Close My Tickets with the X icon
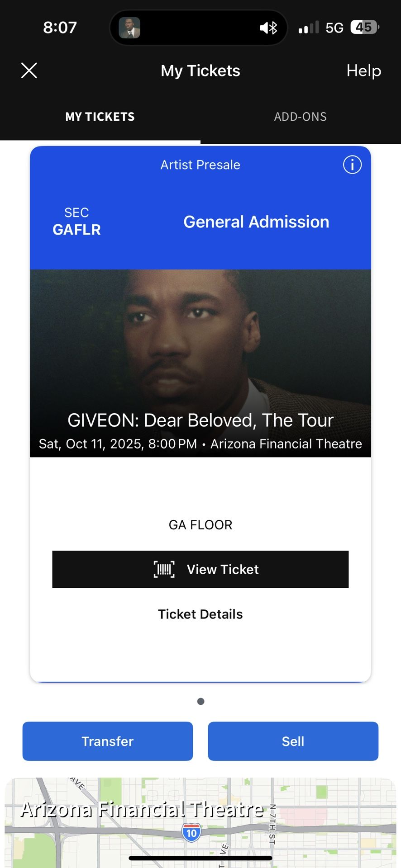The image size is (401, 868). click(x=29, y=71)
